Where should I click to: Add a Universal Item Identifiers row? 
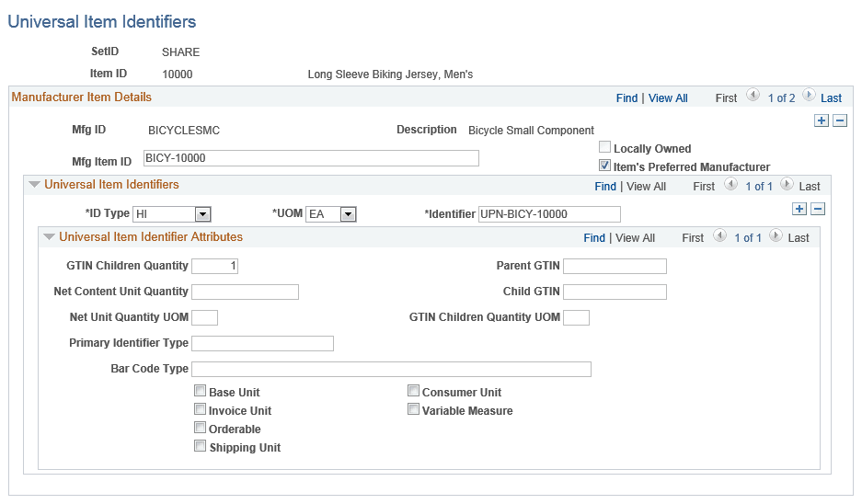coord(799,209)
